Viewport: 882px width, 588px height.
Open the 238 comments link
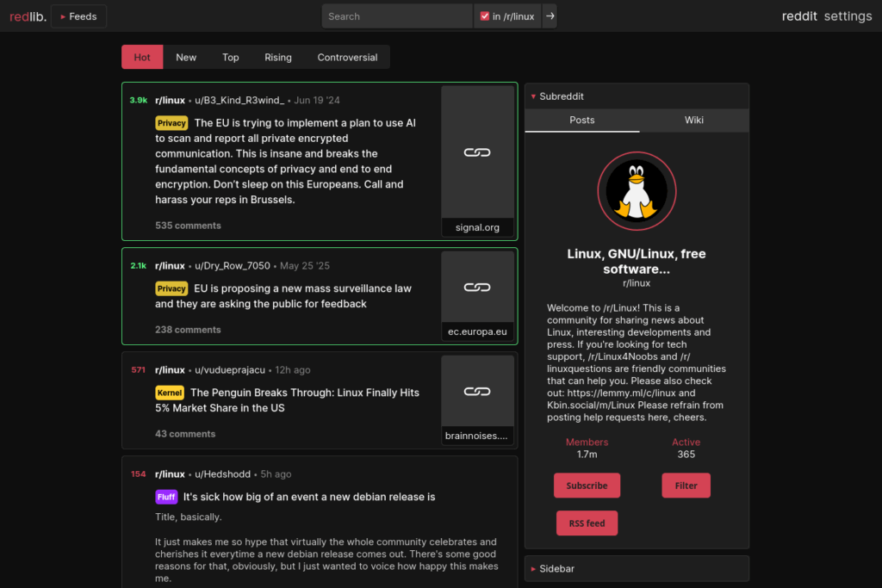(188, 330)
